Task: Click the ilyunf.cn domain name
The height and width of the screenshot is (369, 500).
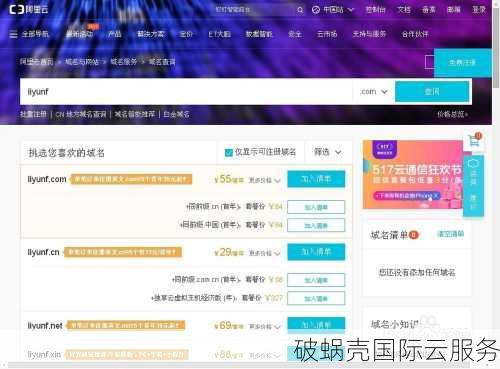Action: tap(43, 252)
